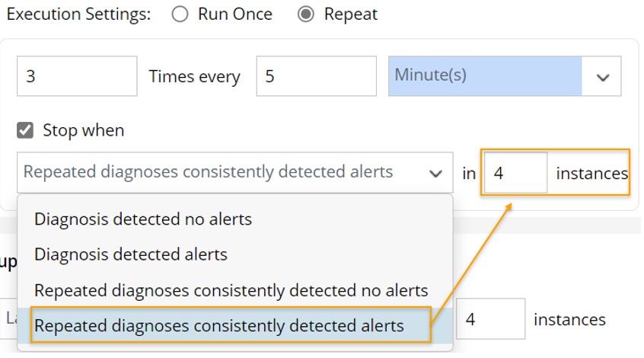Viewport: 644px width, 358px height.
Task: Click the 'Times every' label
Action: coord(194,77)
